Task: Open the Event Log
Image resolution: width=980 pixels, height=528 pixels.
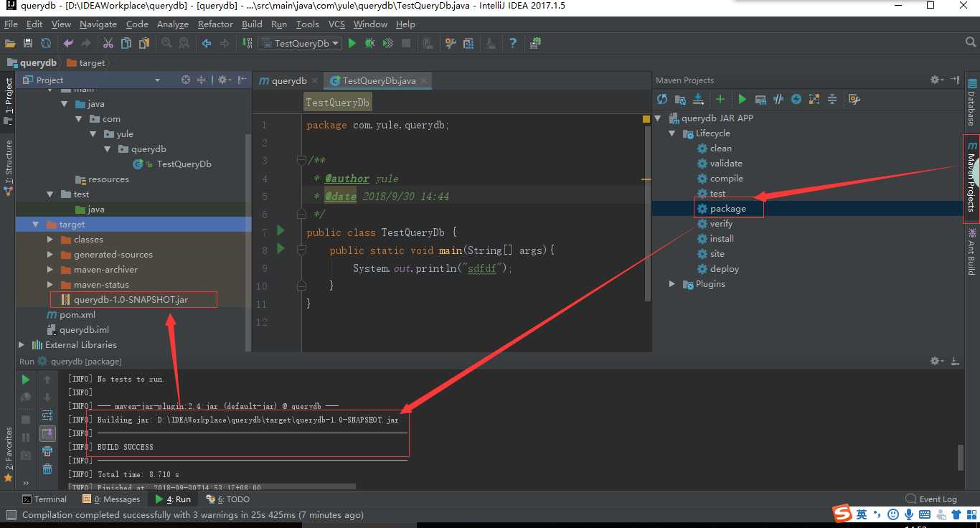Action: tap(931, 499)
